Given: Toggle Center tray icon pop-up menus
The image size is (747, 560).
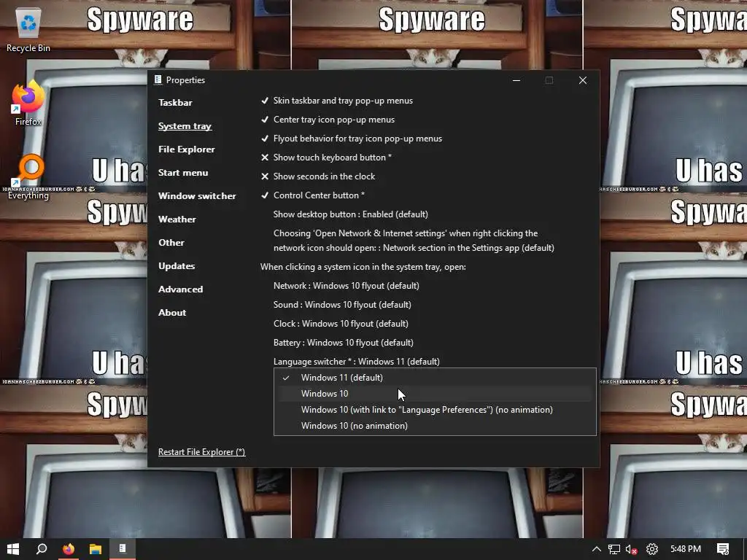Looking at the screenshot, I should click(x=328, y=120).
